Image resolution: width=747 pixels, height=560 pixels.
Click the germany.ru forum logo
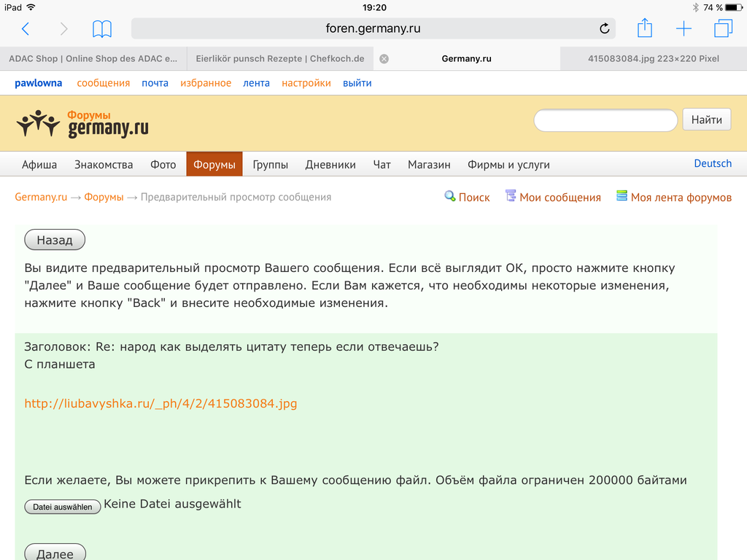pos(82,123)
